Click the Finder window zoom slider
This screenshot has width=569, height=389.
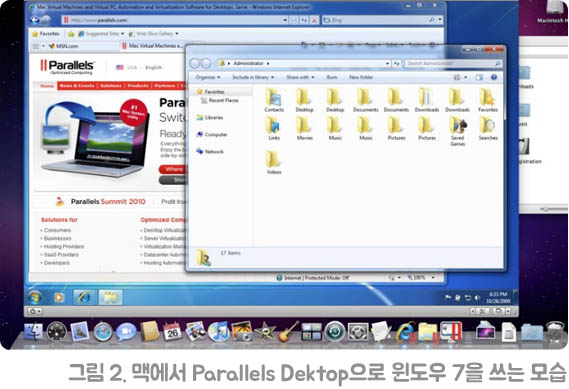coord(545,209)
